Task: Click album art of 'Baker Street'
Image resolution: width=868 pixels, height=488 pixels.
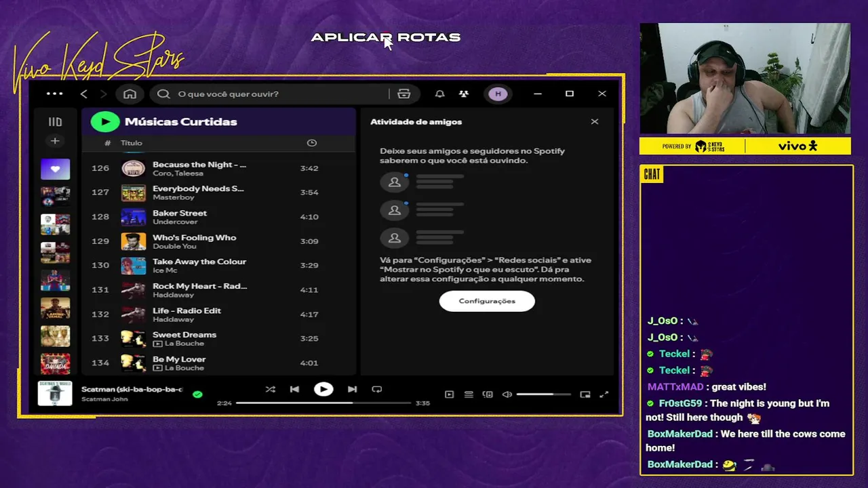Action: (x=133, y=217)
